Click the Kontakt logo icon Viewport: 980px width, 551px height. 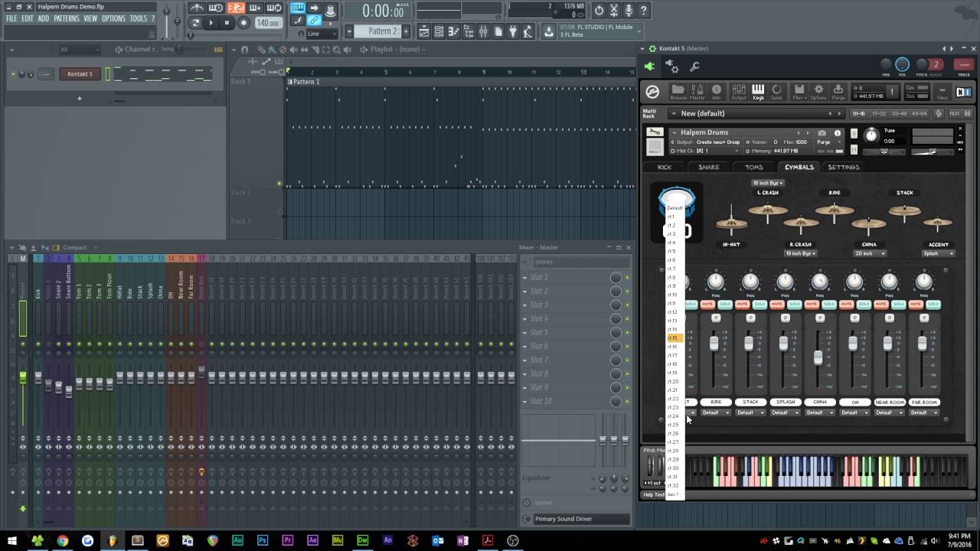(652, 92)
